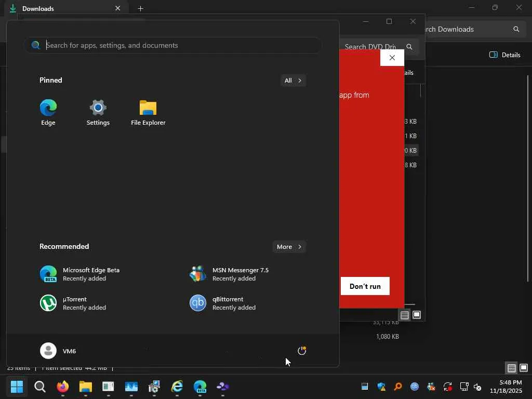The height and width of the screenshot is (399, 532).
Task: Open Edge from the Pinned apps
Action: [x=48, y=113]
